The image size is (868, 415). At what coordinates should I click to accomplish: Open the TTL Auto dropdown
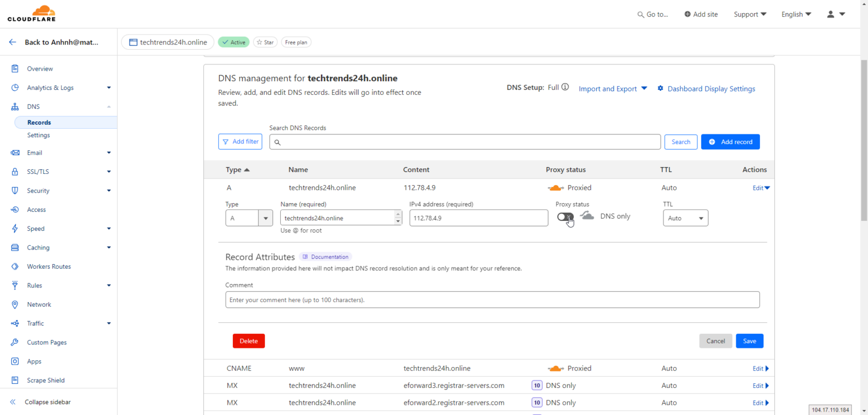pyautogui.click(x=685, y=218)
